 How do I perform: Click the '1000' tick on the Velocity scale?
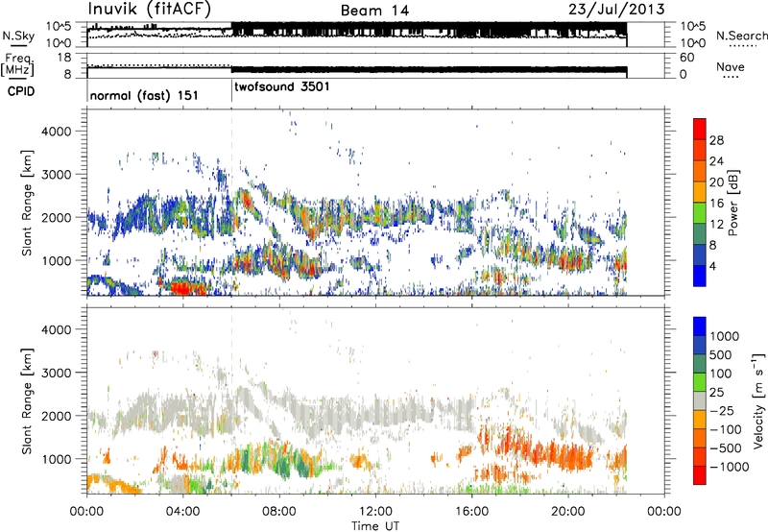(x=725, y=336)
